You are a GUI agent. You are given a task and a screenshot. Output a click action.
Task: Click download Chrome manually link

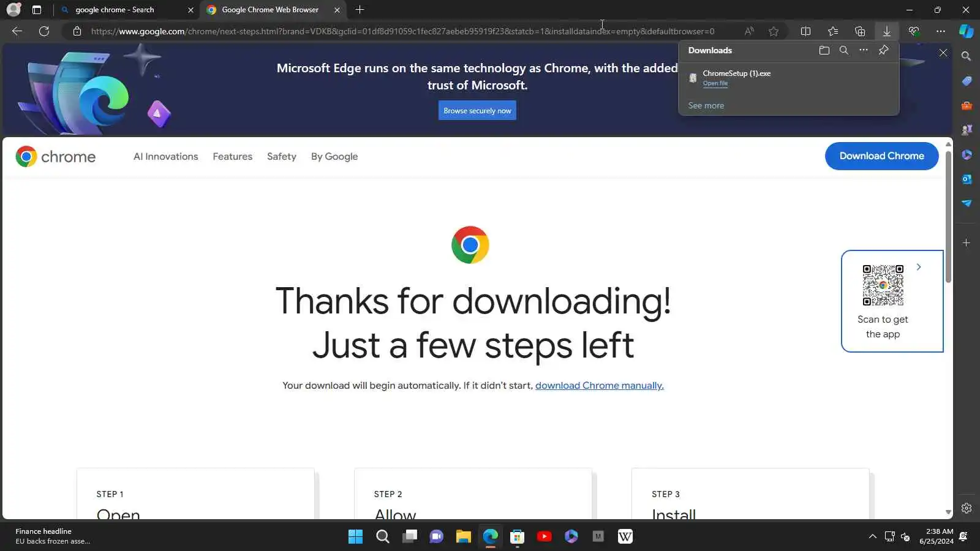point(599,386)
